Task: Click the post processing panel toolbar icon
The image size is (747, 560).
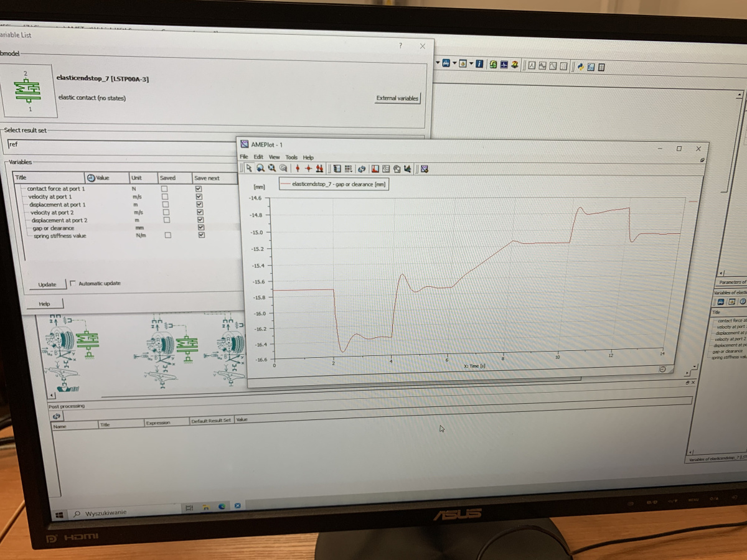Action: point(56,416)
